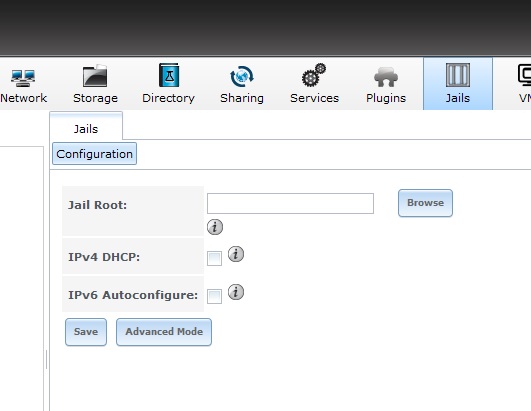Open the Plugins puzzle piece icon
The image size is (531, 411).
click(386, 77)
